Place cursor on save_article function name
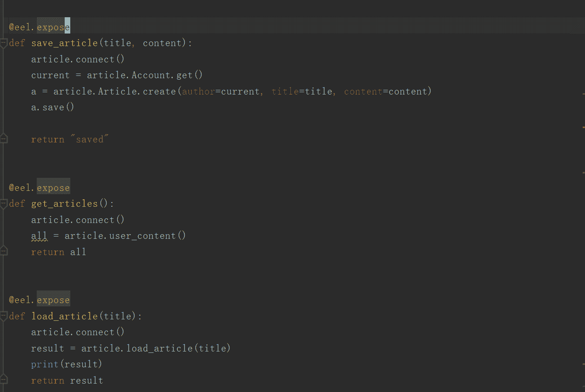This screenshot has width=585, height=392. [x=64, y=43]
